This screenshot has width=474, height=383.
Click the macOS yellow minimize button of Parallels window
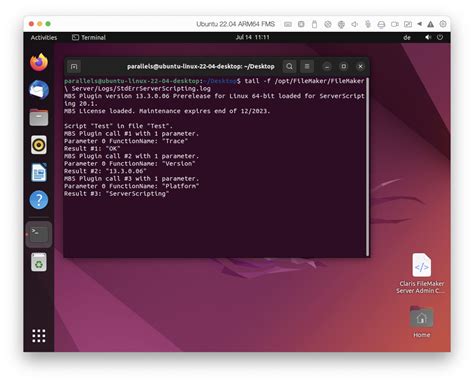[x=40, y=24]
